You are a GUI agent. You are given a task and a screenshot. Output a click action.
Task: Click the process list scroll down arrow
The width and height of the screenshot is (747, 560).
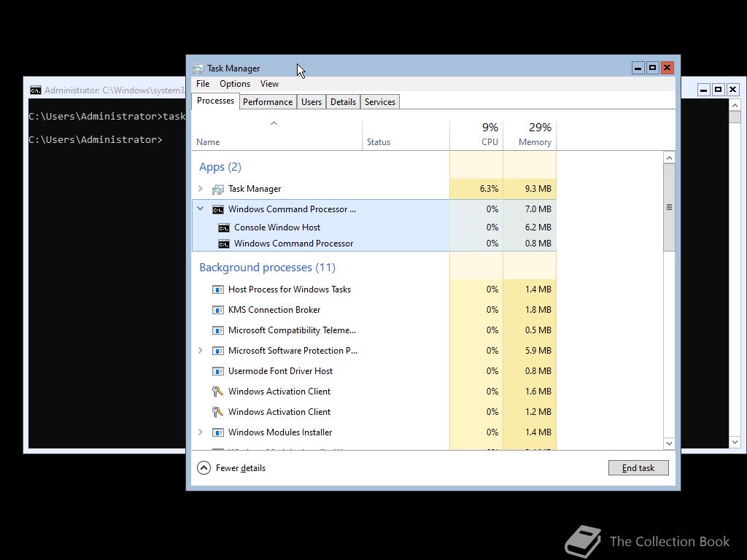669,443
